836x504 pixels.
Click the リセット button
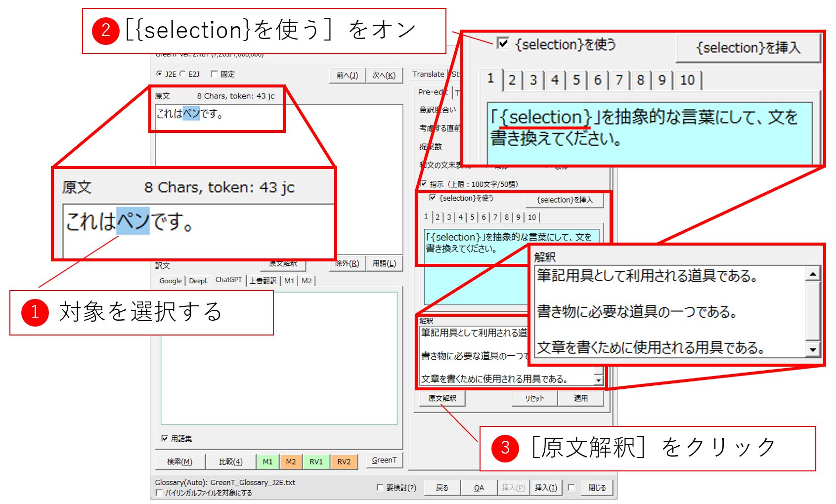pyautogui.click(x=534, y=398)
